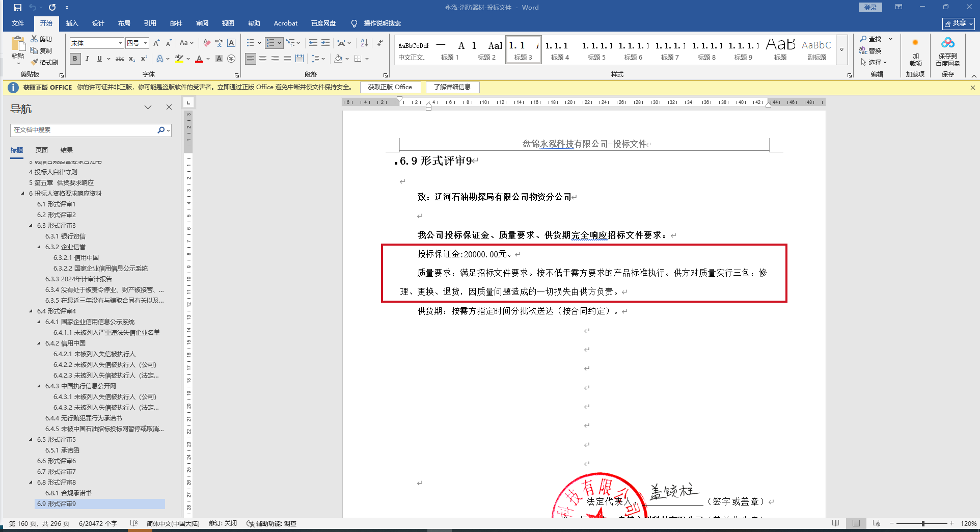Show or hide paragraph marks

[x=380, y=43]
